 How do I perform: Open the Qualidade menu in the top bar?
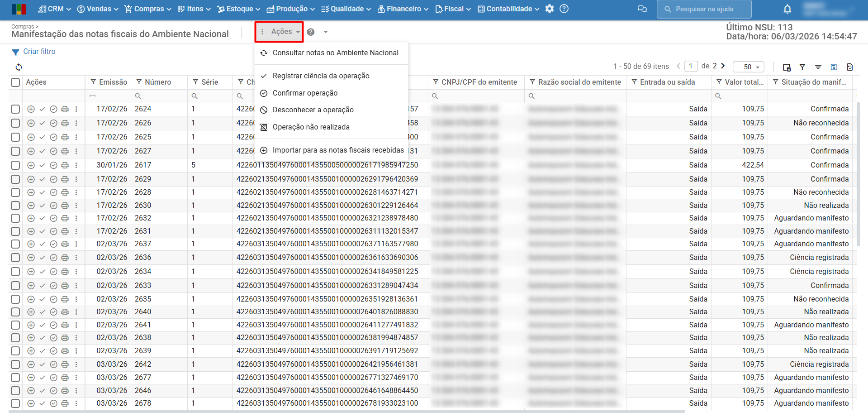coord(346,9)
